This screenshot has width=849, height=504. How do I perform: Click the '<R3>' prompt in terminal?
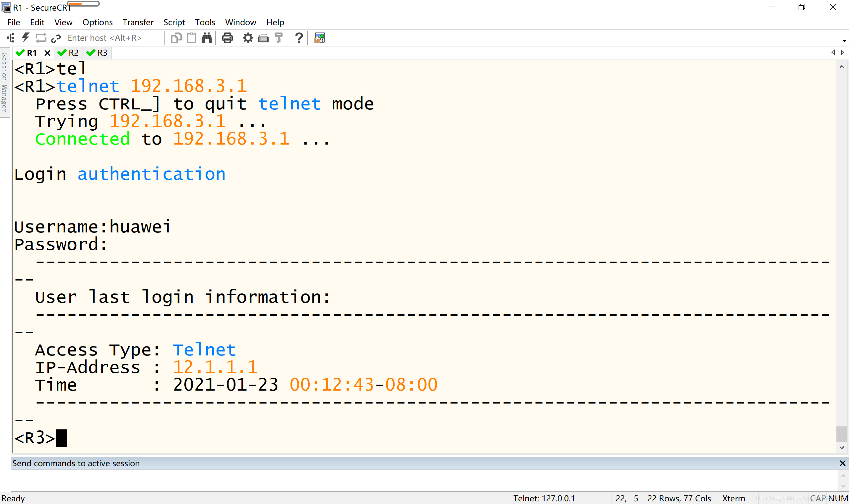(x=34, y=437)
